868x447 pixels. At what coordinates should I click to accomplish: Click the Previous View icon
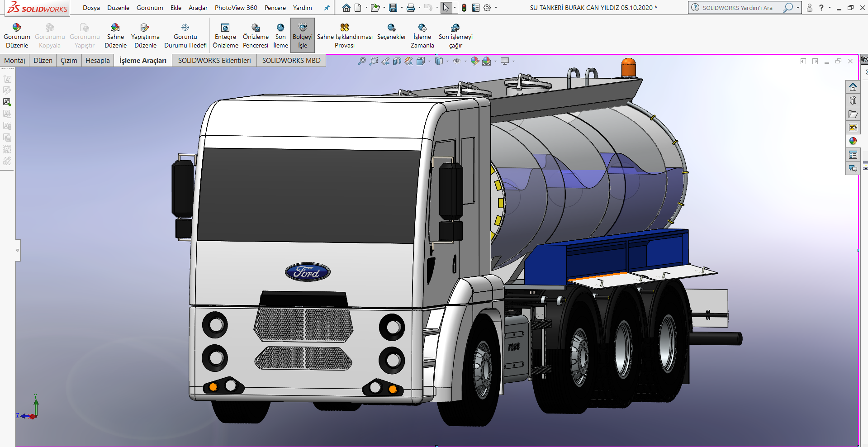click(x=385, y=61)
